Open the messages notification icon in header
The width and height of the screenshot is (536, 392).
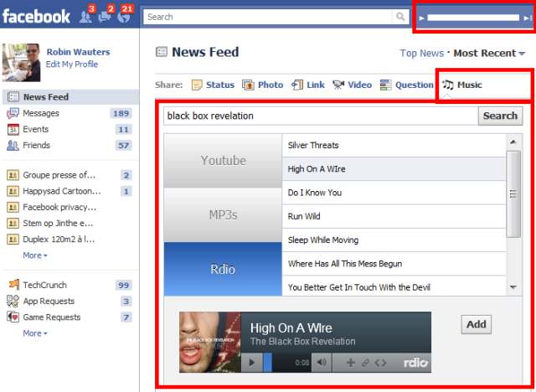coord(104,17)
